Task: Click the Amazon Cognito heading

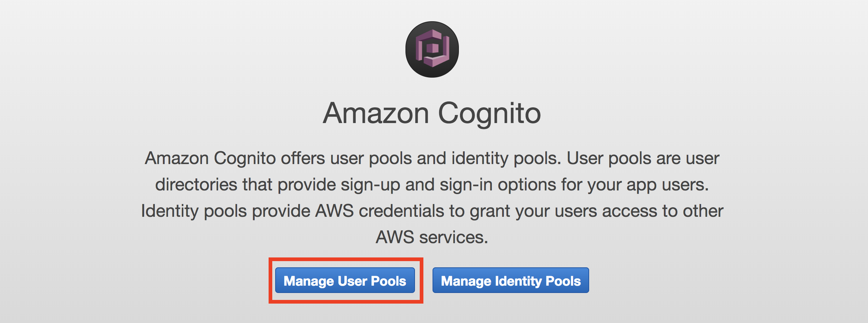Action: point(432,113)
